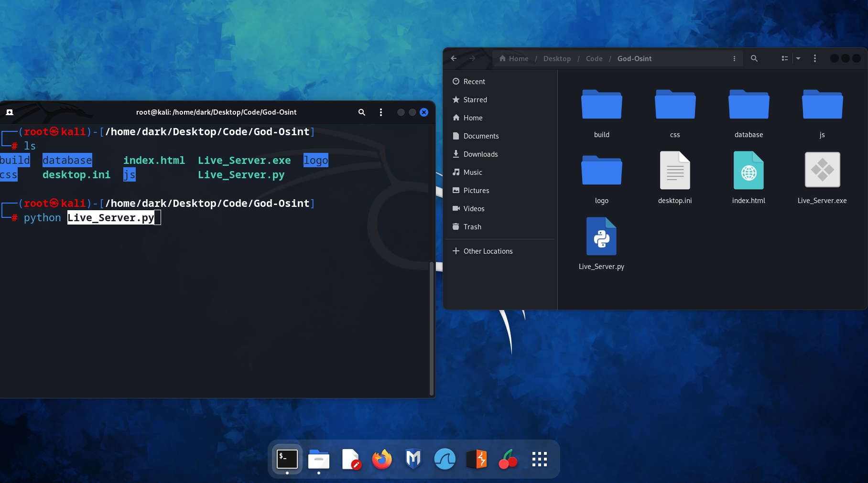Navigate to Desktop via the breadcrumb
This screenshot has width=868, height=483.
[x=557, y=58]
